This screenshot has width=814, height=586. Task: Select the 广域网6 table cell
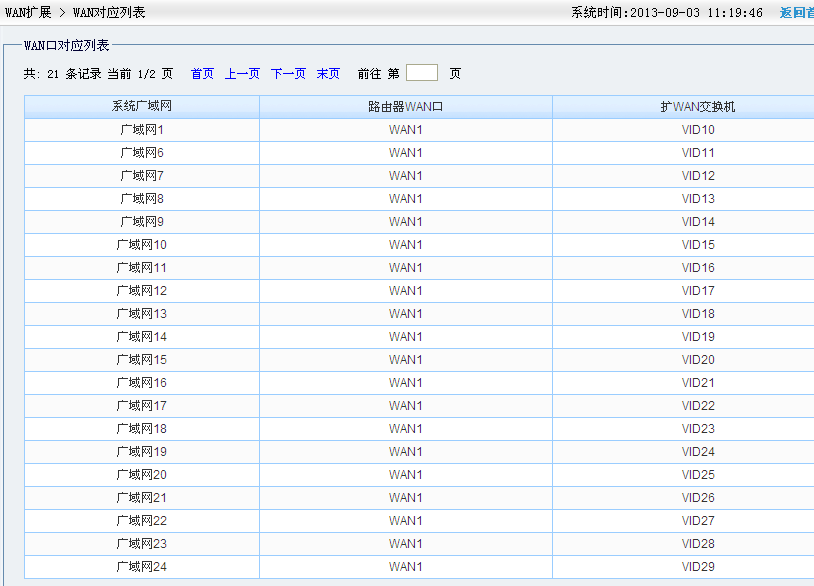coord(142,153)
